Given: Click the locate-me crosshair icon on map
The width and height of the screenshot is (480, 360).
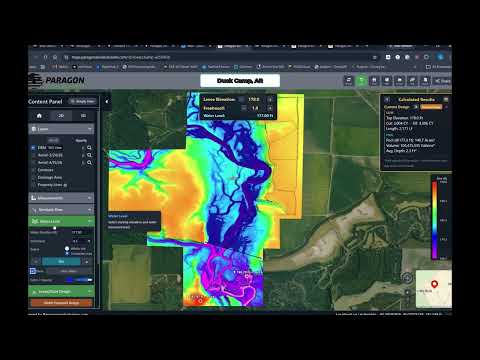Looking at the screenshot, I should [407, 278].
